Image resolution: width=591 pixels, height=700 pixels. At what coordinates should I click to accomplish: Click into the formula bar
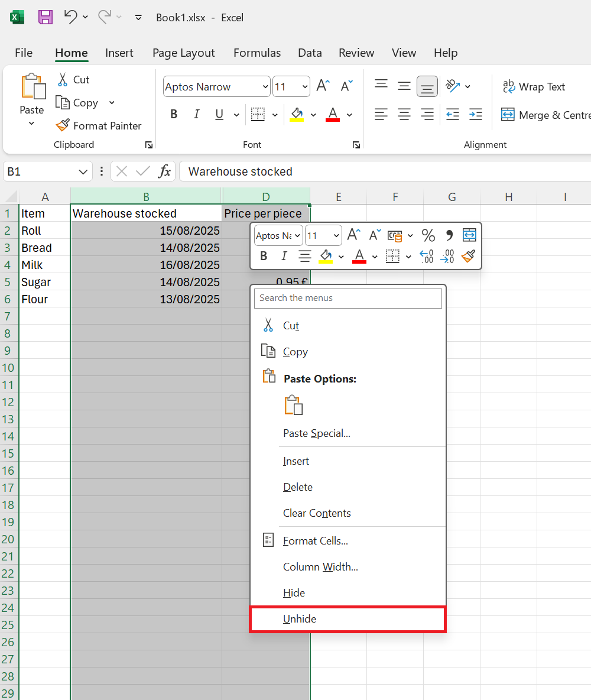(x=385, y=171)
